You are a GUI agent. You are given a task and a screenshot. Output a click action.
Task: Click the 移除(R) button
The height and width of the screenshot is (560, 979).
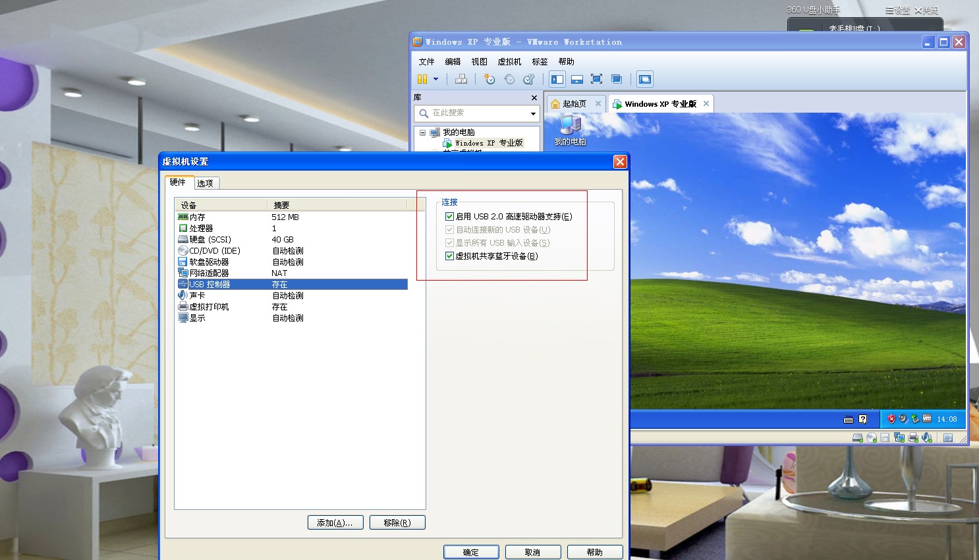point(397,522)
